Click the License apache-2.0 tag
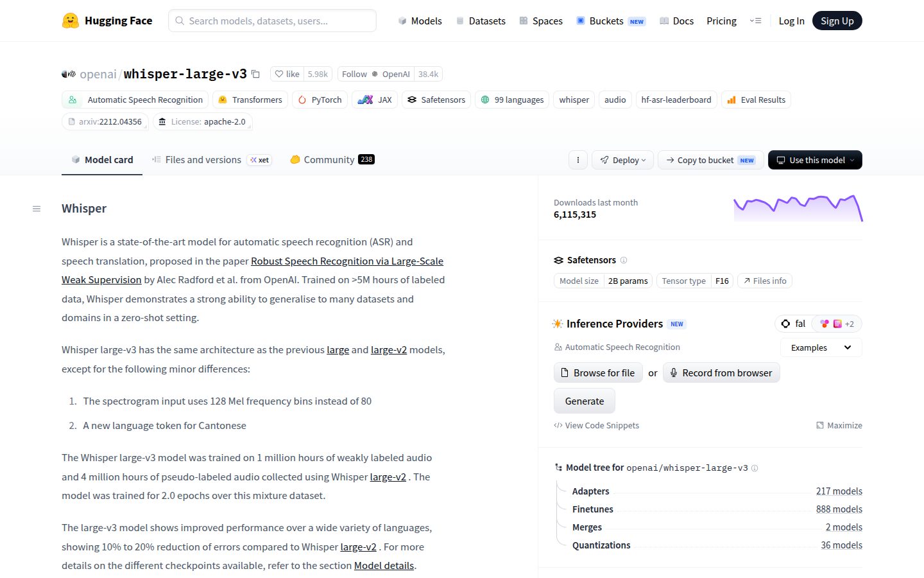The image size is (924, 578). 202,121
